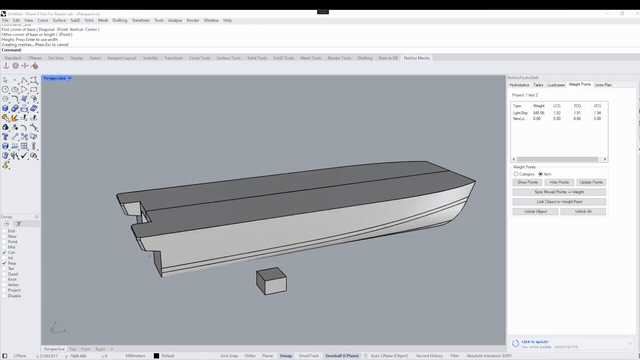This screenshot has height=360, width=640.
Task: Pick the control-point curve tool icon
Action: pyautogui.click(x=33, y=80)
